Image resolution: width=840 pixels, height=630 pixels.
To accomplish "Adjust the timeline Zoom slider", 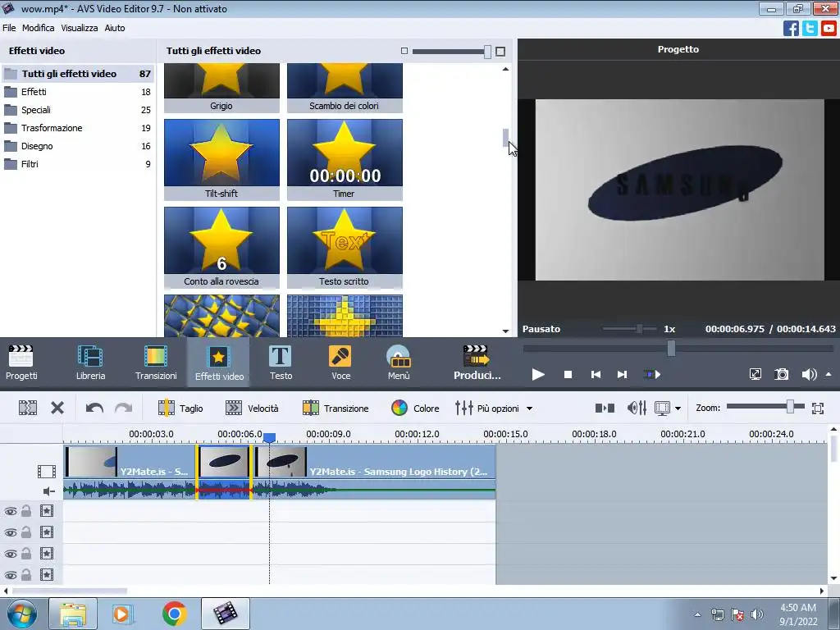I will click(790, 407).
